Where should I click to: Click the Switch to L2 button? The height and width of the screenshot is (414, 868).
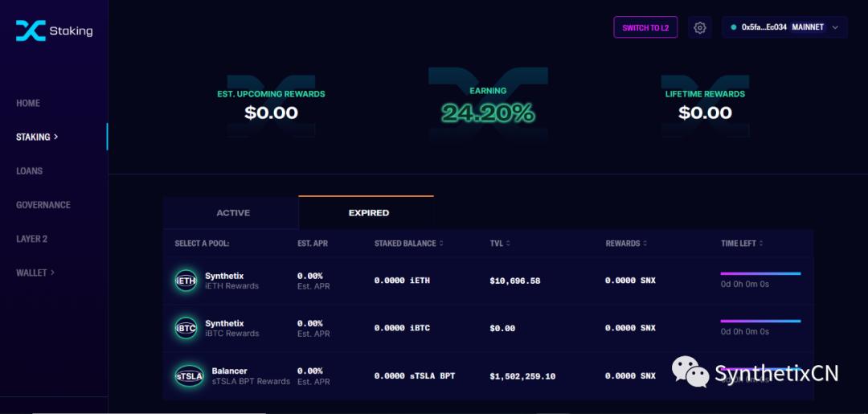(645, 27)
